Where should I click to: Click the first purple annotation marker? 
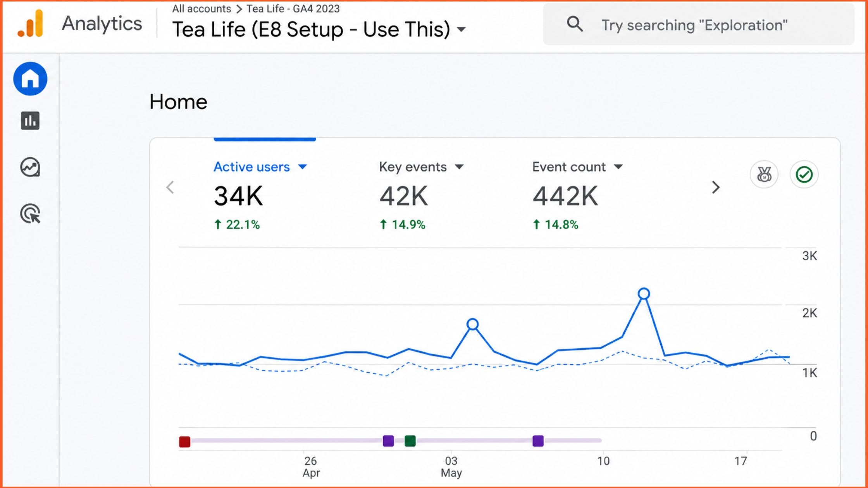388,441
